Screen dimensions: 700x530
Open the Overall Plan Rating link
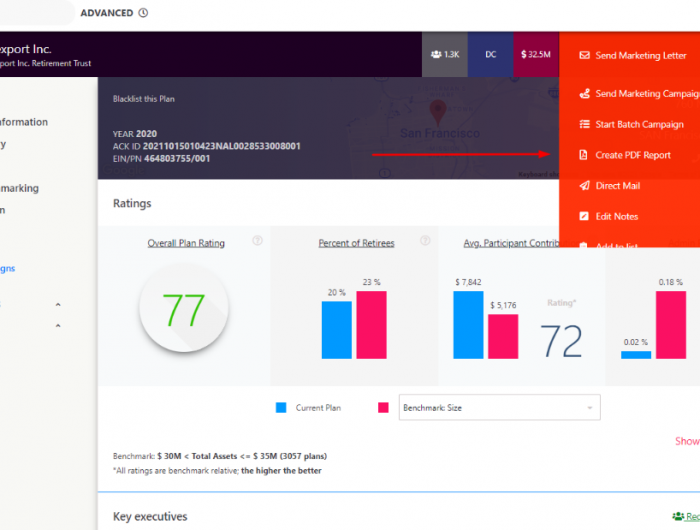tap(186, 243)
